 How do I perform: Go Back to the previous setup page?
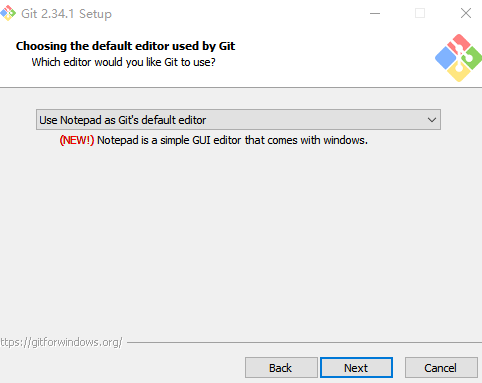281,368
